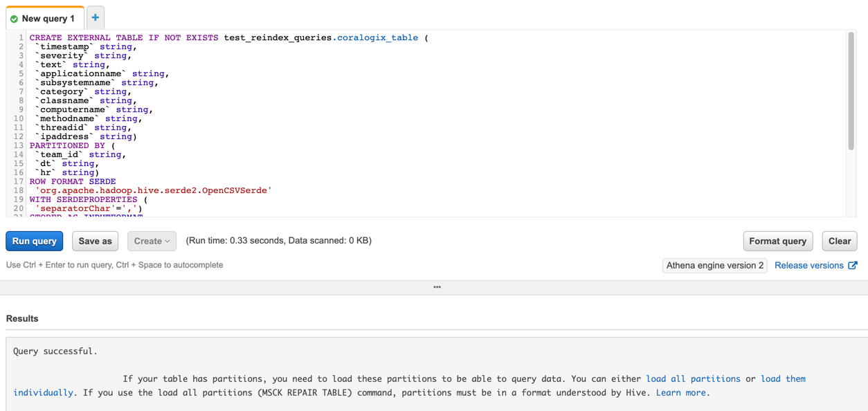Click the `severity` string column line
Screen dimensions: 868x411
coord(83,55)
